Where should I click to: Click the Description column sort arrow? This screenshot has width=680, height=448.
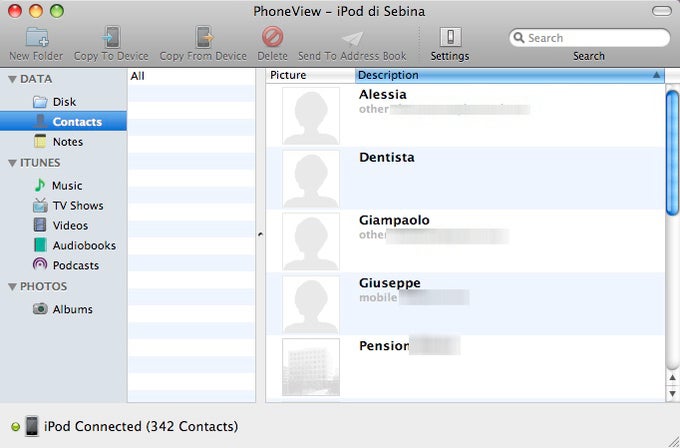point(657,75)
